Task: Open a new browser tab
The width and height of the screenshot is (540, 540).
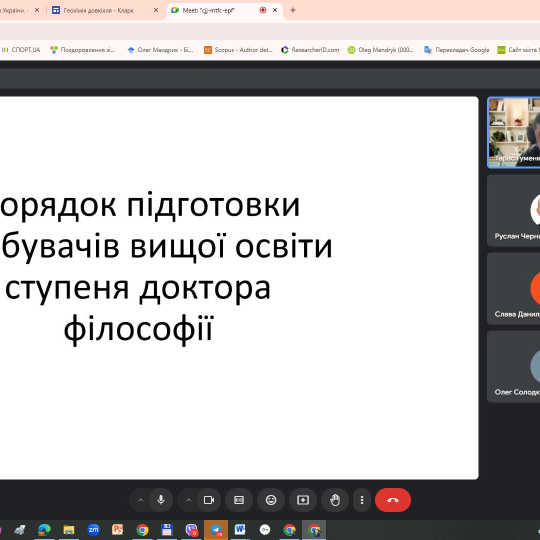Action: pyautogui.click(x=293, y=10)
